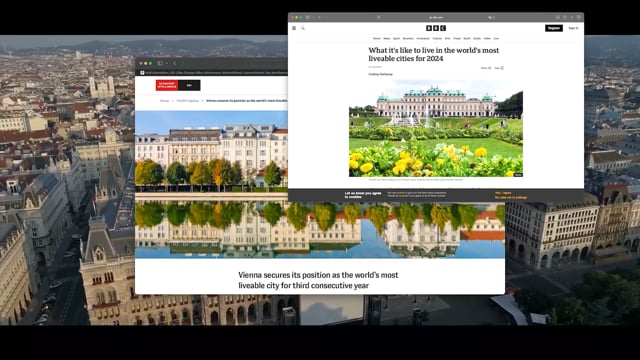Click the Vienna secures its position headline
Image resolution: width=640 pixels, height=360 pixels.
point(318,280)
